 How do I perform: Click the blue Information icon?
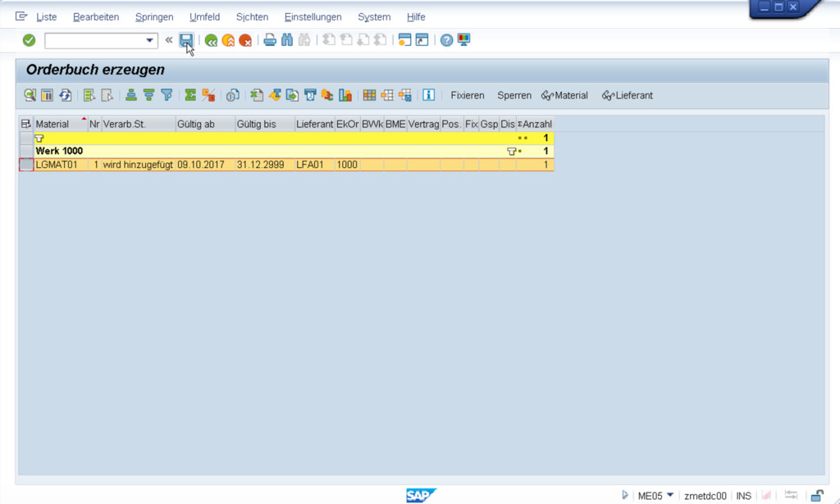coord(428,95)
